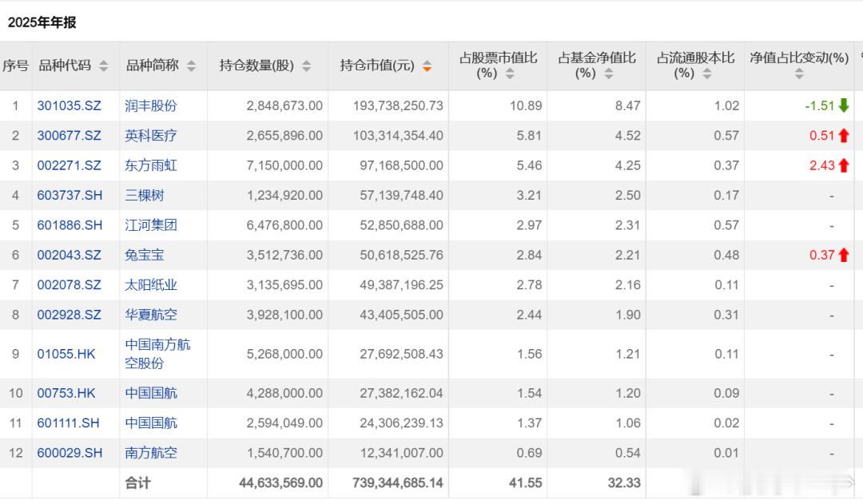The width and height of the screenshot is (863, 504).
Task: Select holding quantity 7,150,000.00
Action: point(284,165)
